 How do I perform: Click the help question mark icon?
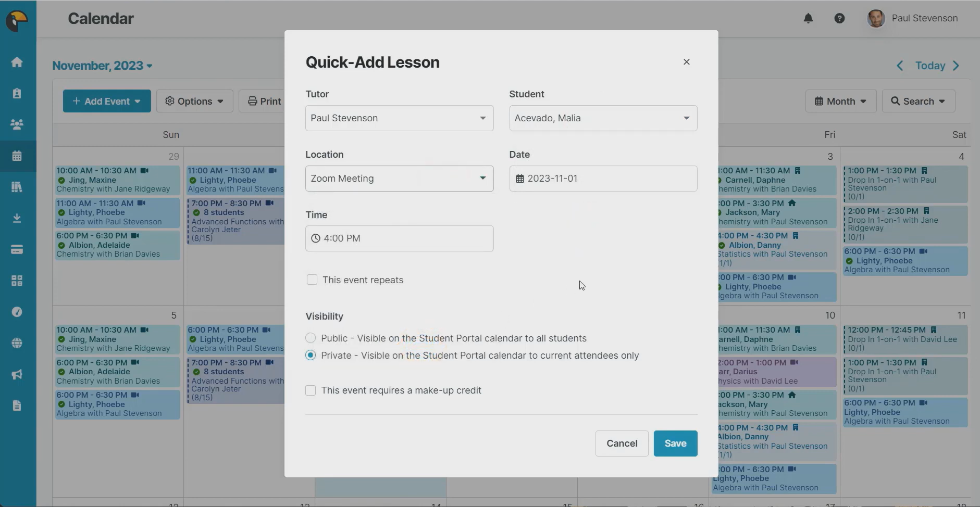tap(840, 18)
